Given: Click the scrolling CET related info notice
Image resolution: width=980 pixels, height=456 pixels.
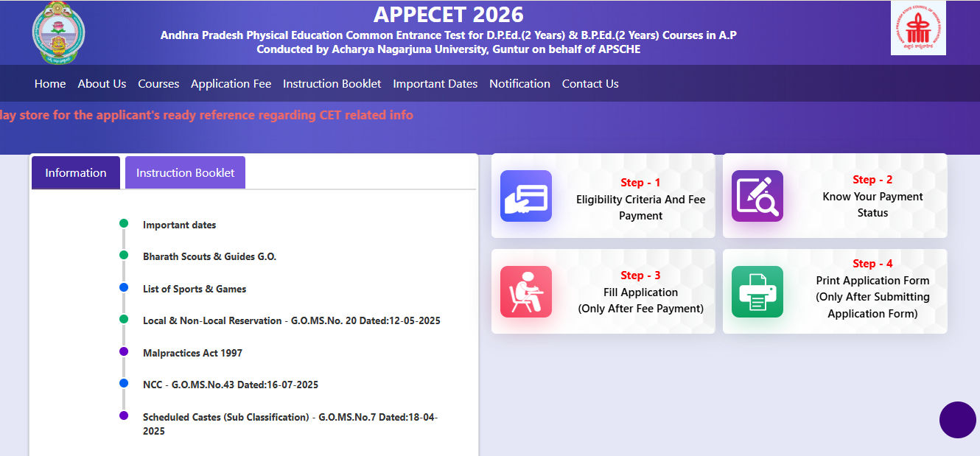Looking at the screenshot, I should coord(207,115).
